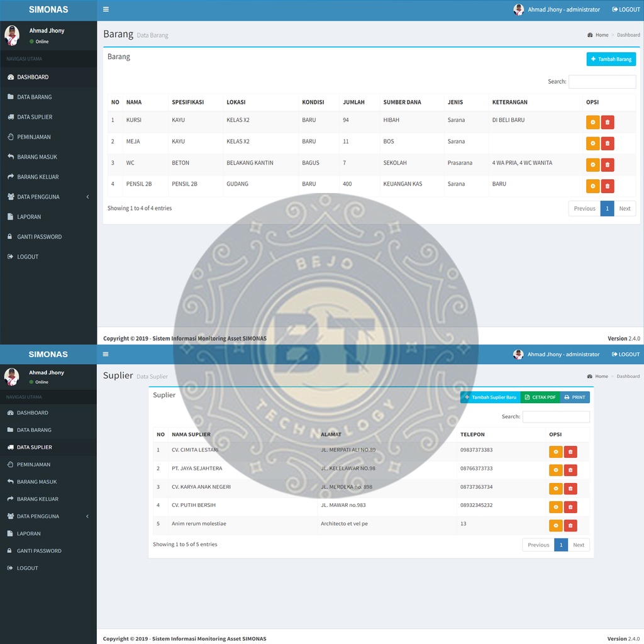The height and width of the screenshot is (644, 644).
Task: Open PEMINJAMAN in Barang page sidebar
Action: tap(48, 136)
